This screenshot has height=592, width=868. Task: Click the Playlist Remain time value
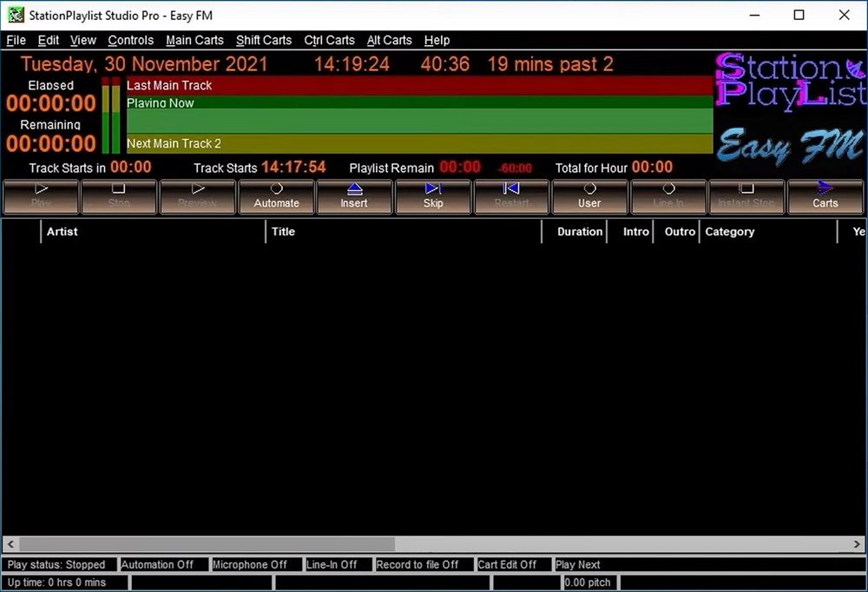tap(460, 168)
